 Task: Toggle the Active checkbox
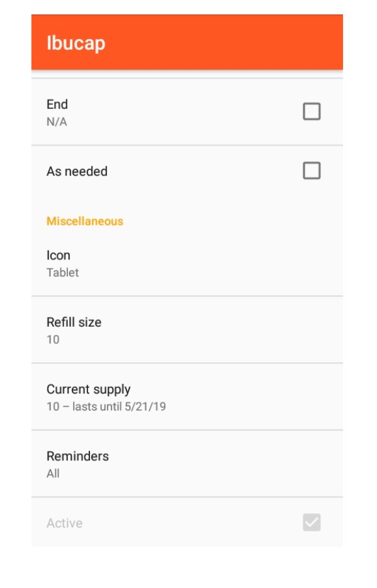tap(312, 522)
